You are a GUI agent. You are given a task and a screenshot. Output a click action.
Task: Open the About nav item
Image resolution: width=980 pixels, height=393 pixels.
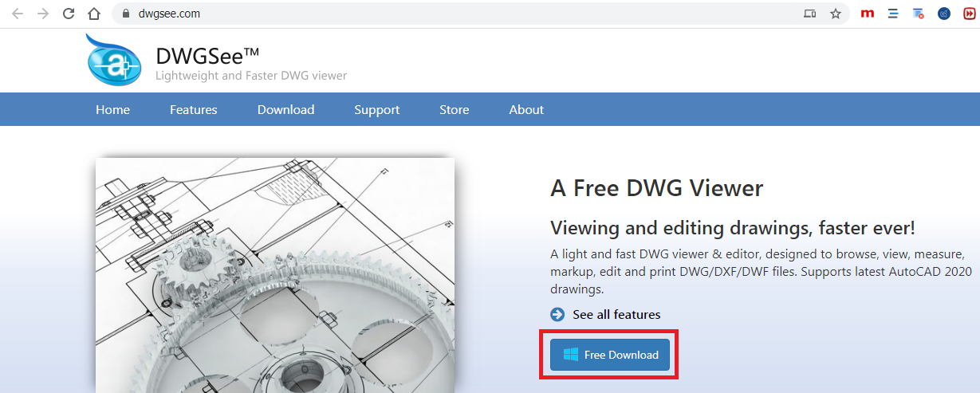click(x=526, y=110)
